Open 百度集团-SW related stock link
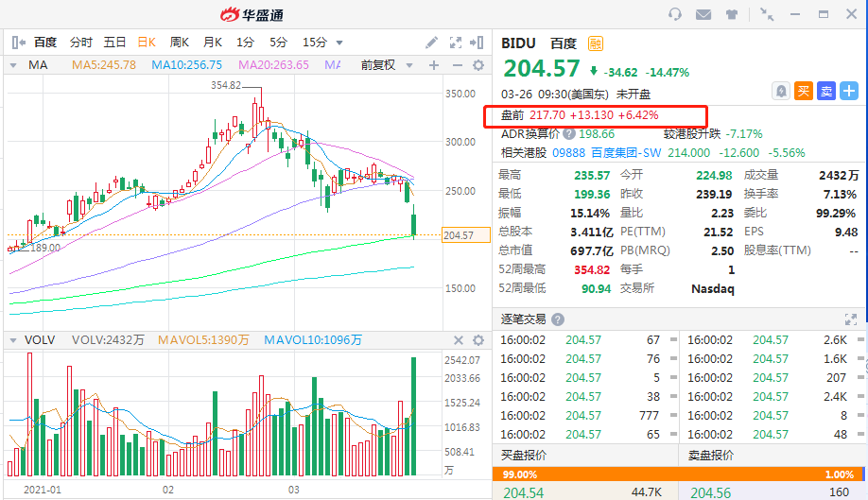 (626, 153)
